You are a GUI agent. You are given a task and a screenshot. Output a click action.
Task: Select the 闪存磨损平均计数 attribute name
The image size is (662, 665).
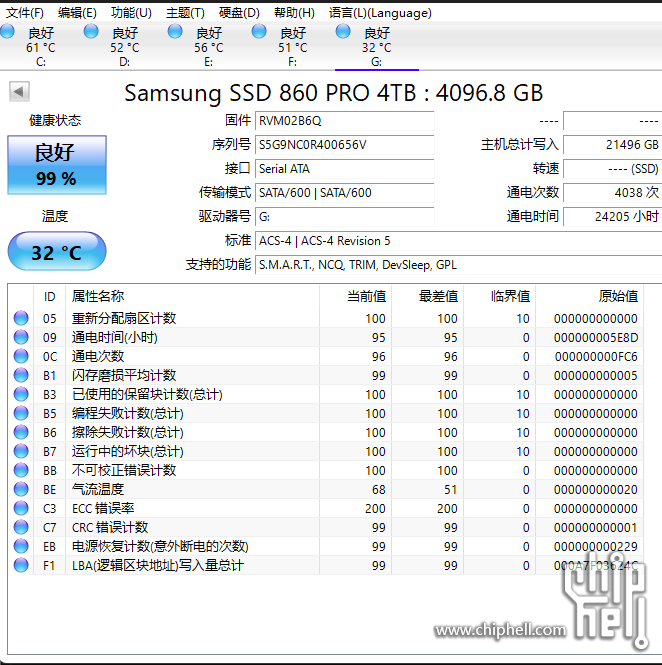click(x=124, y=375)
